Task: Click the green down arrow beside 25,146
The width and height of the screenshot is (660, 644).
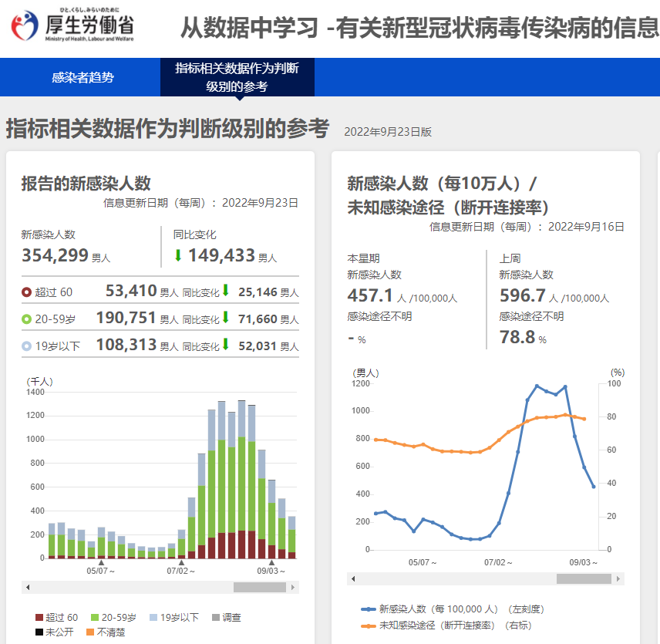Action: pyautogui.click(x=226, y=290)
